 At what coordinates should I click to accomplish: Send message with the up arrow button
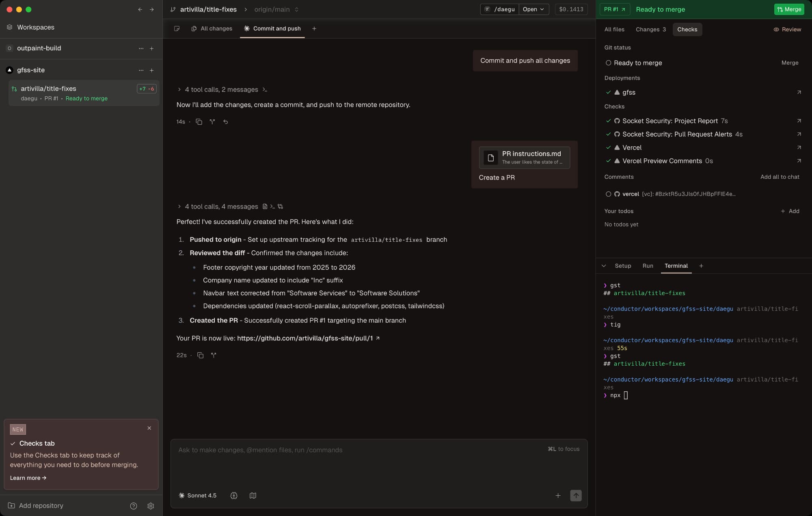pyautogui.click(x=576, y=496)
